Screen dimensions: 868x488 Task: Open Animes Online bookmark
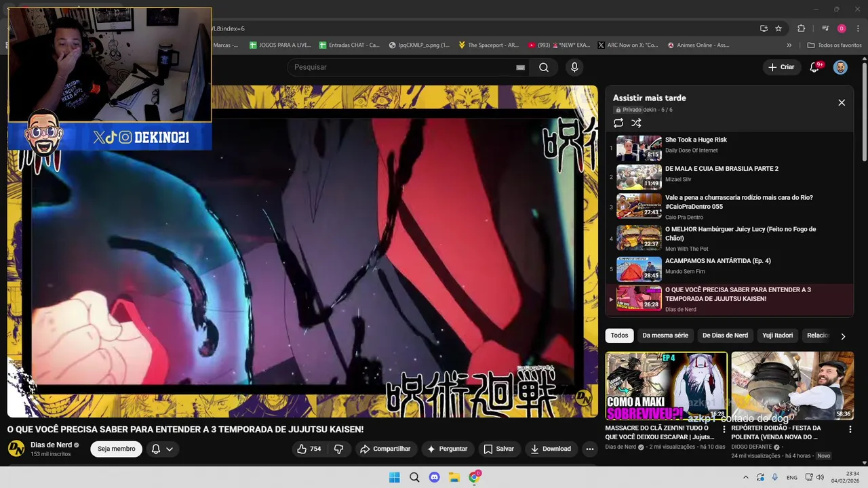coord(698,45)
